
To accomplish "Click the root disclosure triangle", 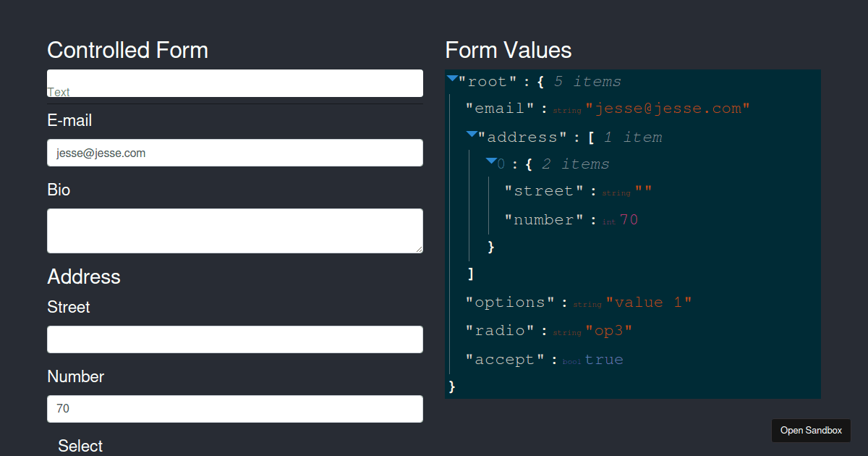I will 452,80.
